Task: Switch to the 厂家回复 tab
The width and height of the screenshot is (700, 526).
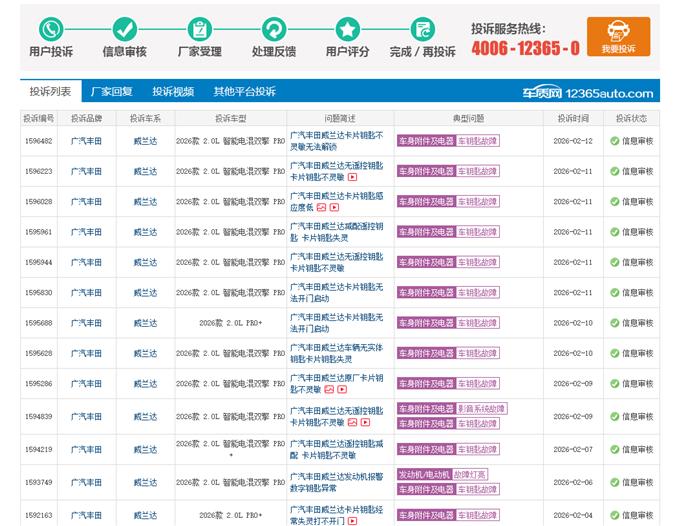Action: pos(111,92)
